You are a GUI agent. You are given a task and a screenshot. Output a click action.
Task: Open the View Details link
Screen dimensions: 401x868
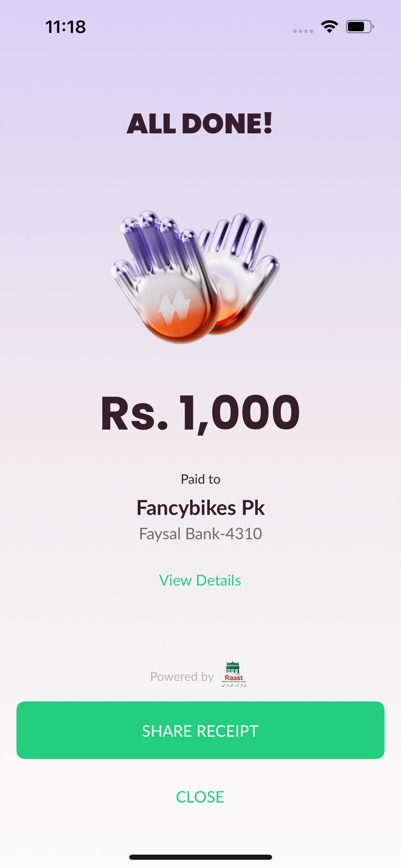click(200, 580)
